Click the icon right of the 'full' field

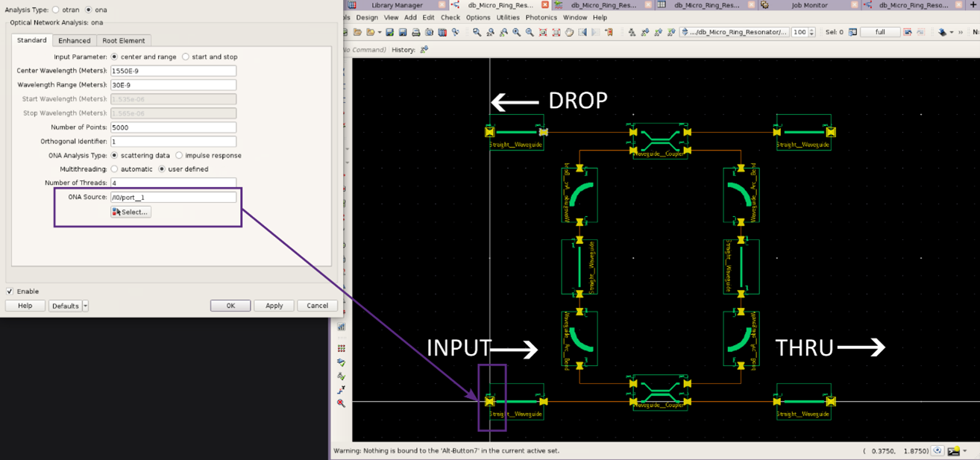click(908, 32)
